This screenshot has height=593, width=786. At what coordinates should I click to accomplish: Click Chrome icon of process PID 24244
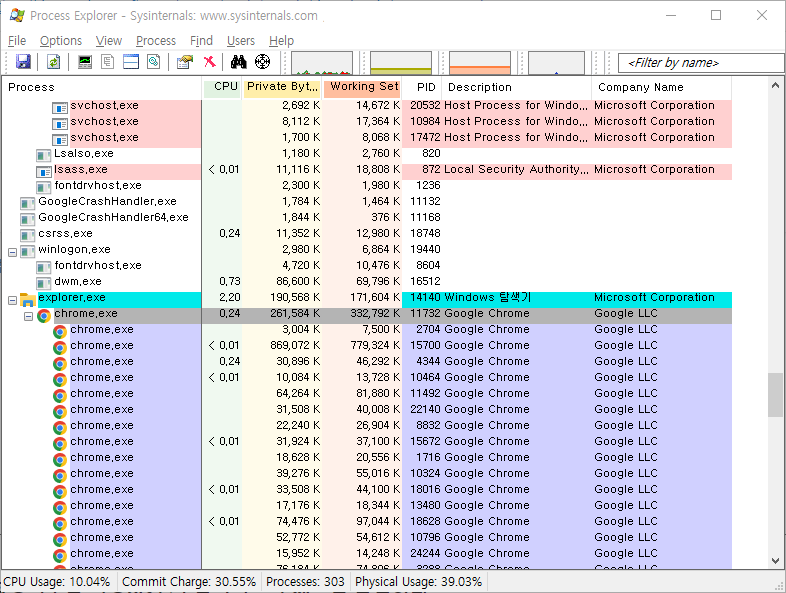(x=60, y=555)
